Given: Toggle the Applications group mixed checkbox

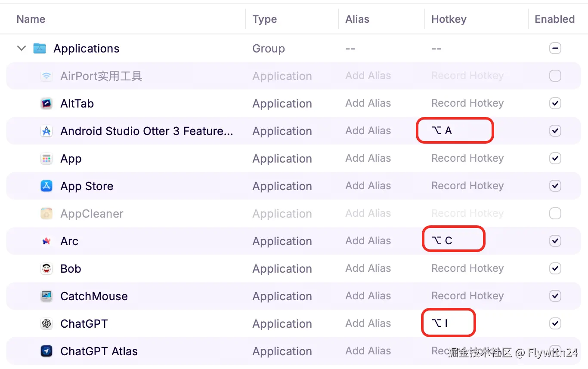Looking at the screenshot, I should [555, 49].
